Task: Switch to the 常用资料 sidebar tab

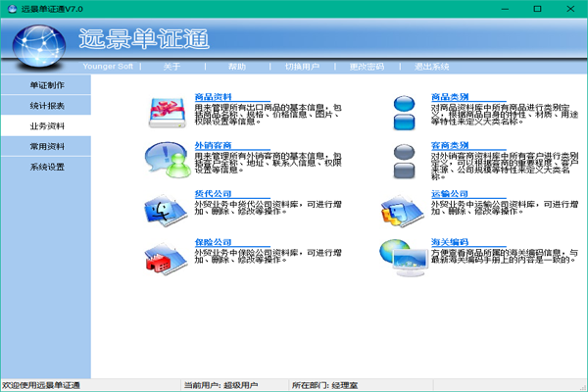Action: tap(46, 146)
